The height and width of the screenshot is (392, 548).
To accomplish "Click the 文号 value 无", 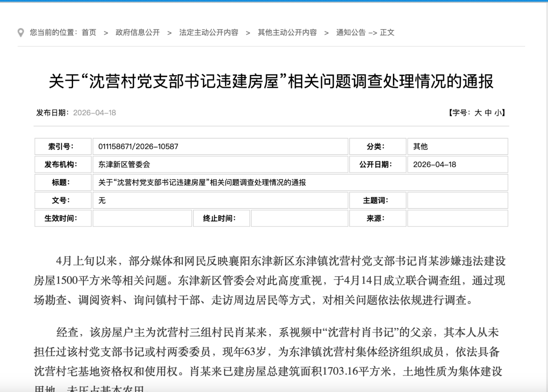I will pyautogui.click(x=102, y=200).
